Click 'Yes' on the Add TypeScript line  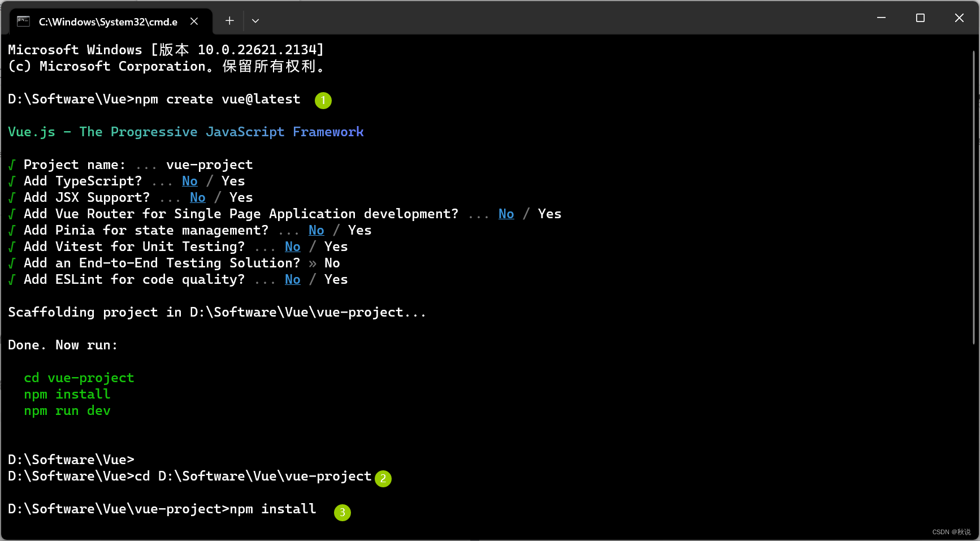pyautogui.click(x=233, y=181)
